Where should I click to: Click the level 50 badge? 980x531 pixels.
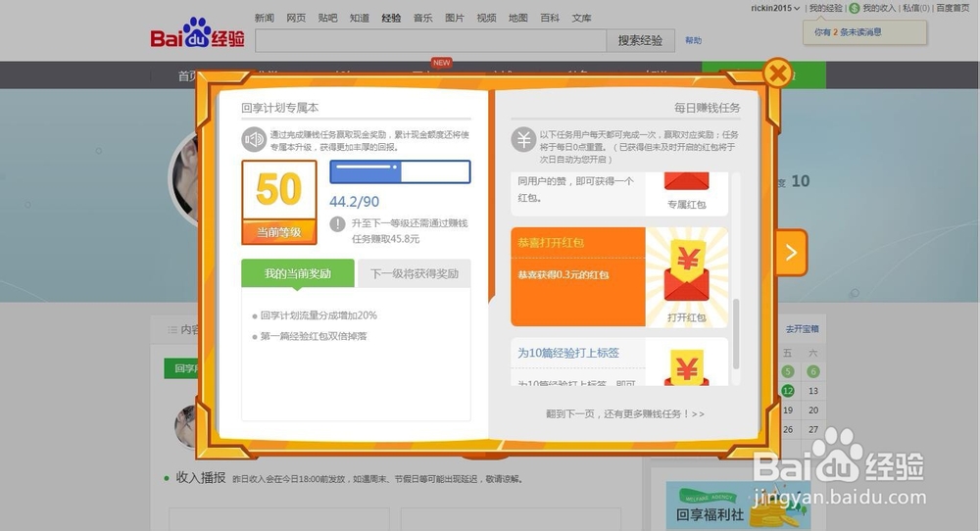click(x=278, y=202)
